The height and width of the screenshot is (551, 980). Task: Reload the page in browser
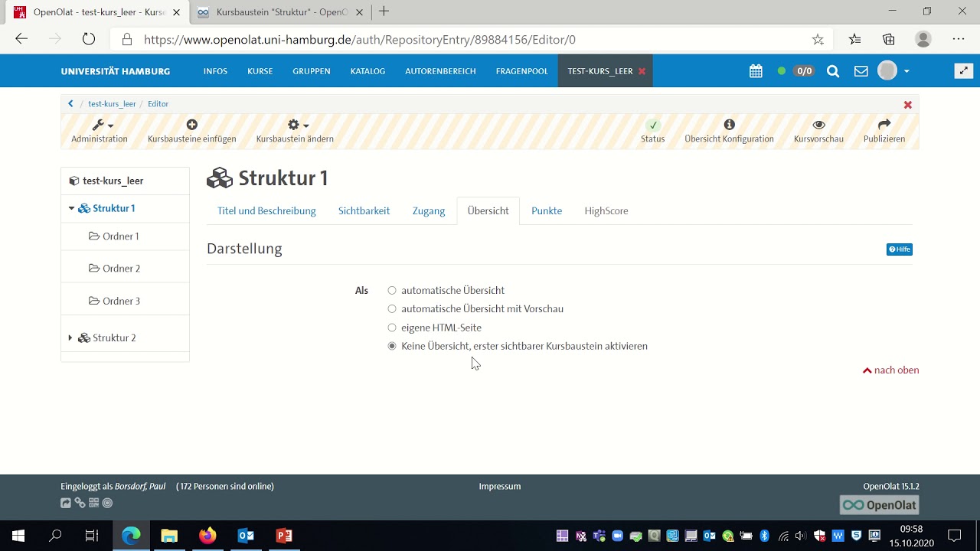pos(89,39)
